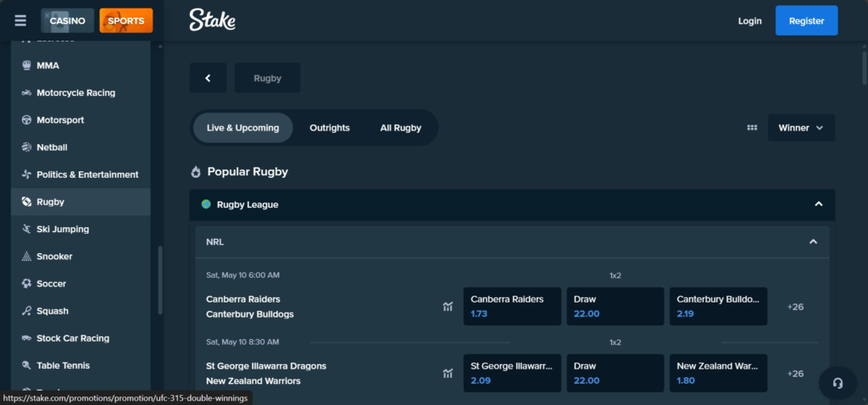Click the Politics & Entertainment icon
Image resolution: width=868 pixels, height=405 pixels.
[x=26, y=175]
